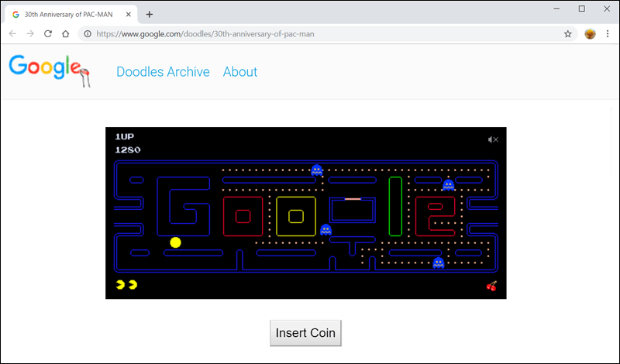
Task: Open the Doodles Archive link
Action: (163, 72)
